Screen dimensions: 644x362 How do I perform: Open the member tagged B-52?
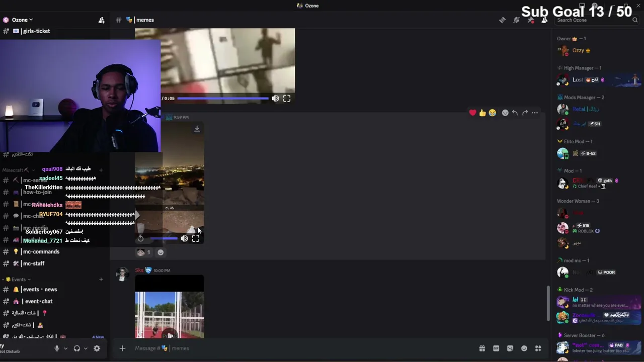click(x=599, y=153)
